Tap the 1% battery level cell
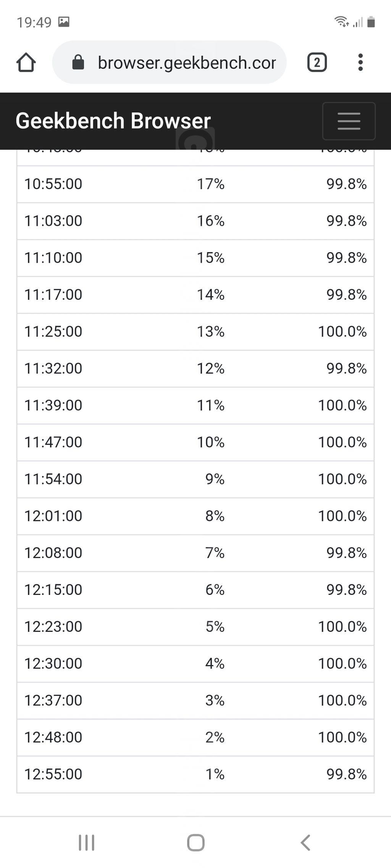This screenshot has width=391, height=868. [215, 774]
